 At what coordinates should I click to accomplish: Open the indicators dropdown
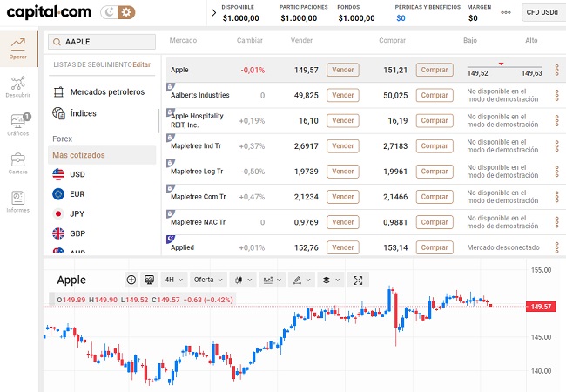point(273,280)
